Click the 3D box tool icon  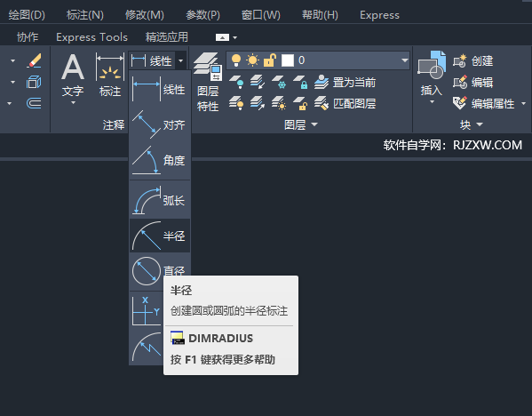point(34,82)
